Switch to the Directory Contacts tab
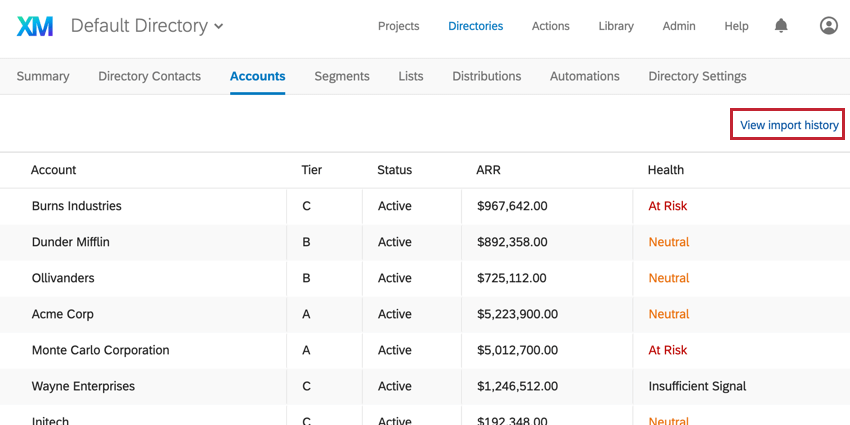 [150, 76]
